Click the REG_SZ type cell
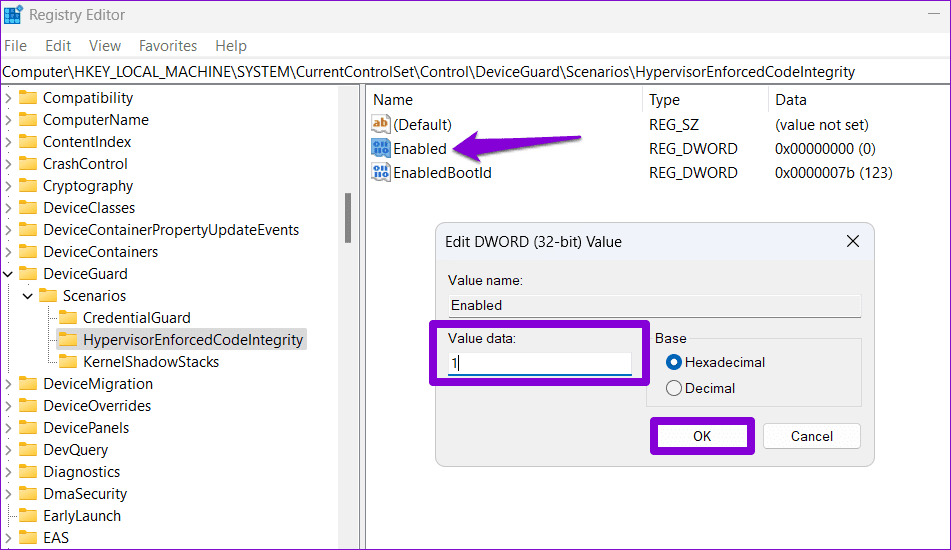 674,124
